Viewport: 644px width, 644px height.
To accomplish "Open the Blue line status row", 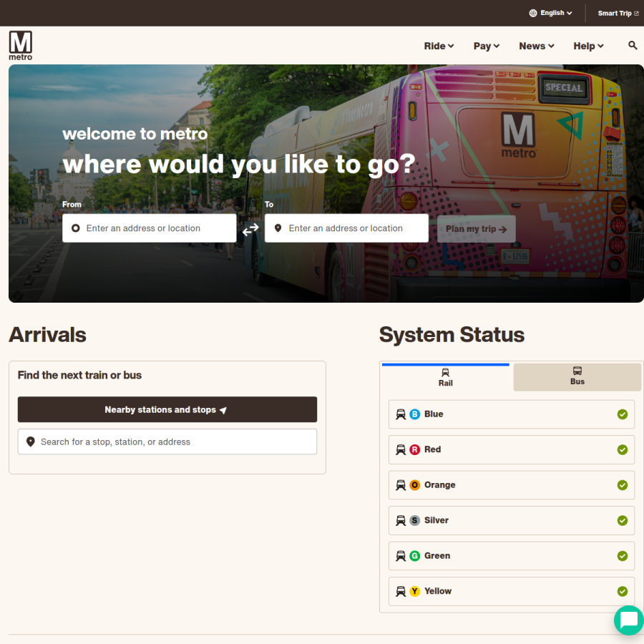I will tap(512, 414).
